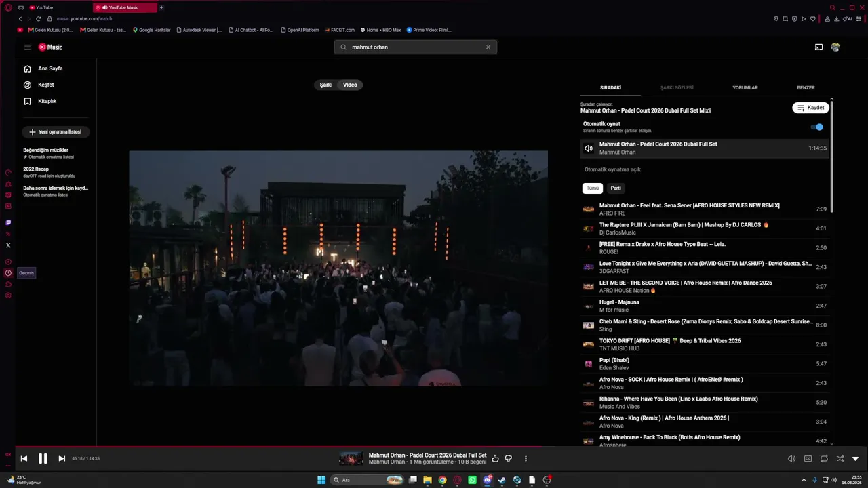Image resolution: width=868 pixels, height=488 pixels.
Task: Select the Parti filter chip
Action: (x=616, y=188)
